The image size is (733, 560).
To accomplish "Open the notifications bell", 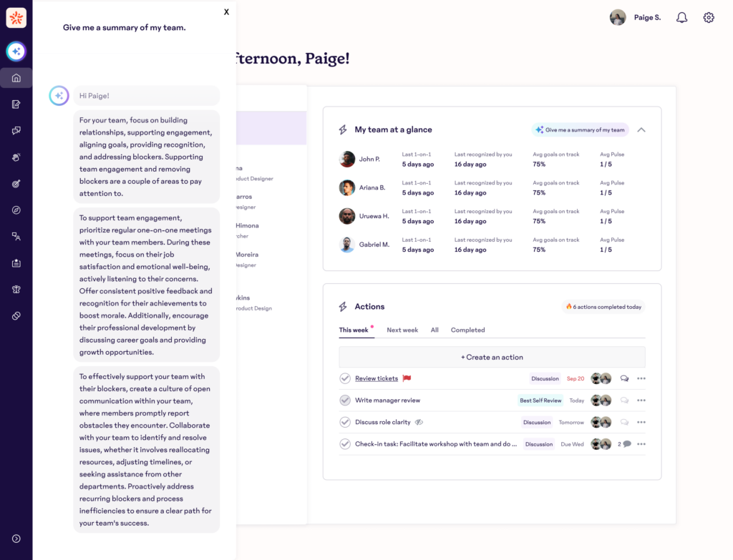I will tap(681, 18).
